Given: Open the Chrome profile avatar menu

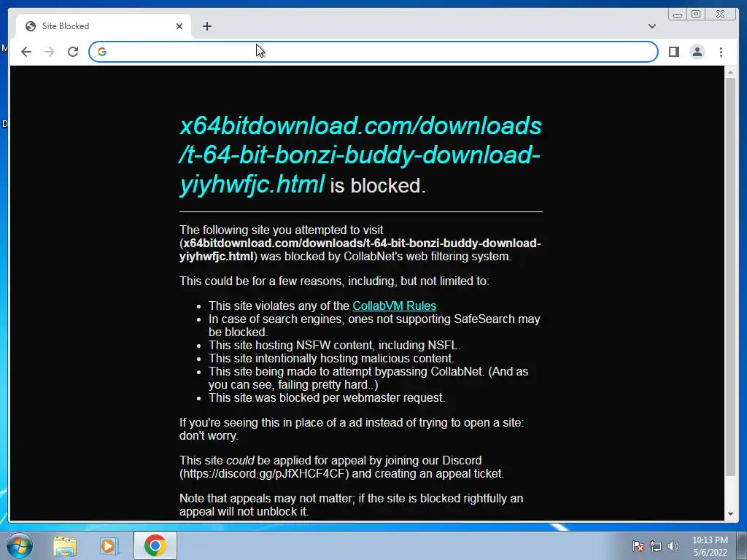Looking at the screenshot, I should click(x=697, y=52).
